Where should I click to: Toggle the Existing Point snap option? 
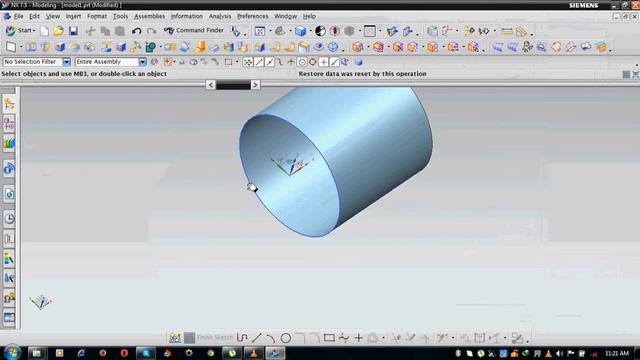click(323, 62)
